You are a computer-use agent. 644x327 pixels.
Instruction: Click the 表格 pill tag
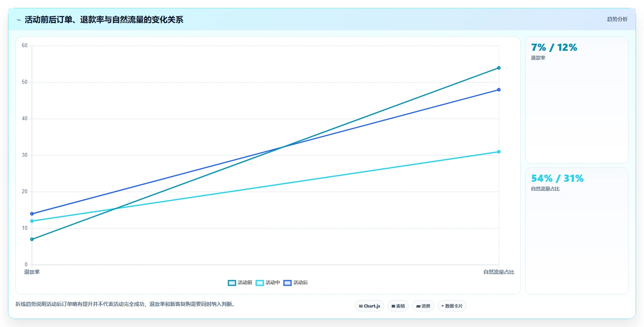point(398,306)
